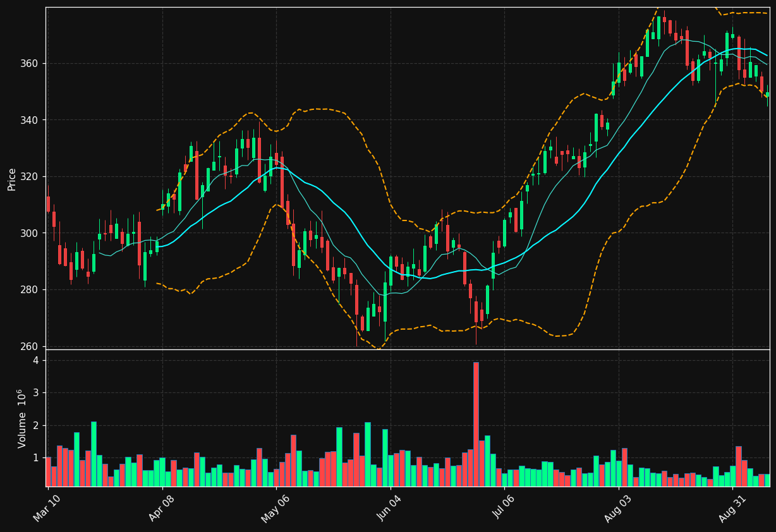Screen dimensions: 776x532
Task: Click the 4 volume axis label
Action: tap(36, 361)
